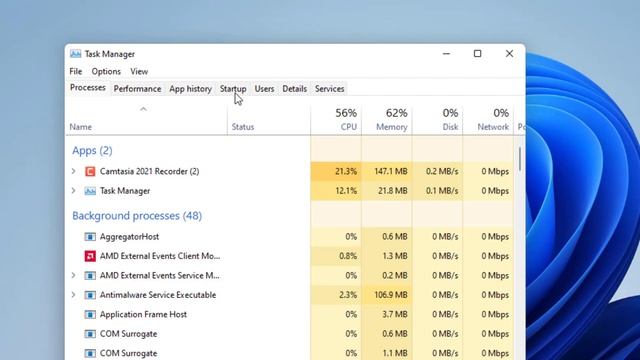640x360 pixels.
Task: Expand Antimalware Service Executable row
Action: click(x=73, y=295)
